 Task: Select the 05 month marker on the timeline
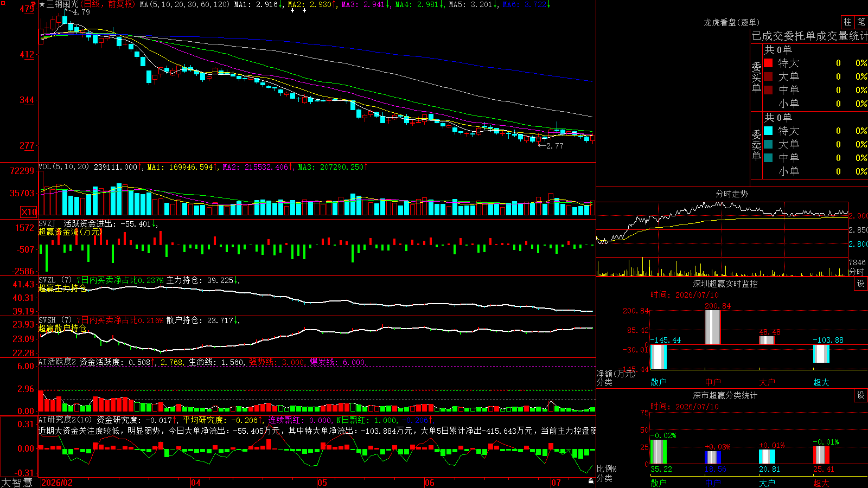pyautogui.click(x=322, y=483)
